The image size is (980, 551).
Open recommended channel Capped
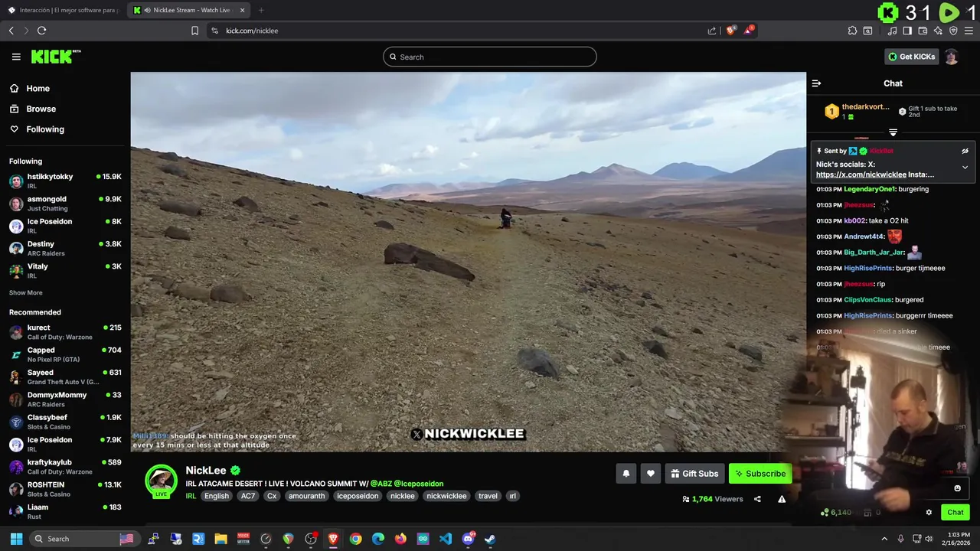coord(65,354)
